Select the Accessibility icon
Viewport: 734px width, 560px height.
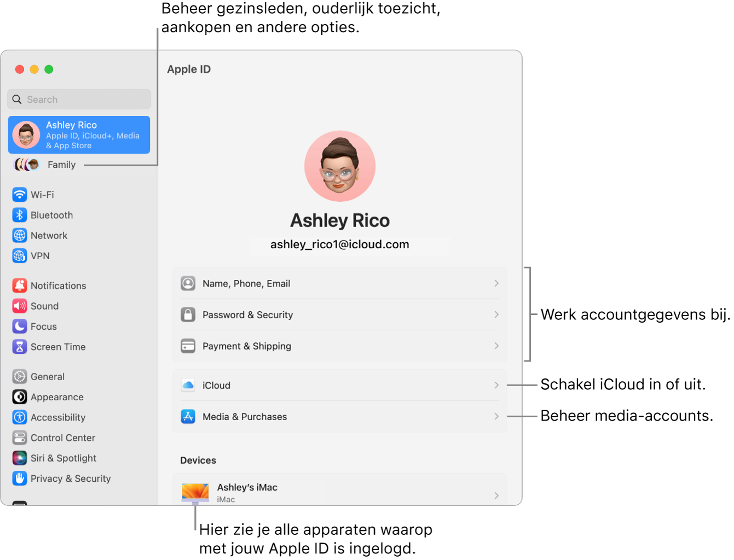click(20, 417)
